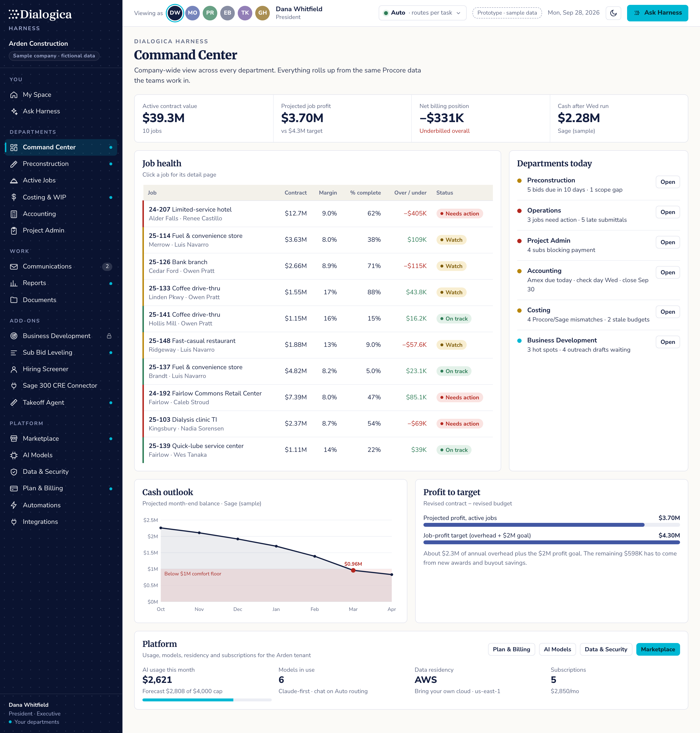Click the AI Models platform button
700x733 pixels.
[557, 649]
